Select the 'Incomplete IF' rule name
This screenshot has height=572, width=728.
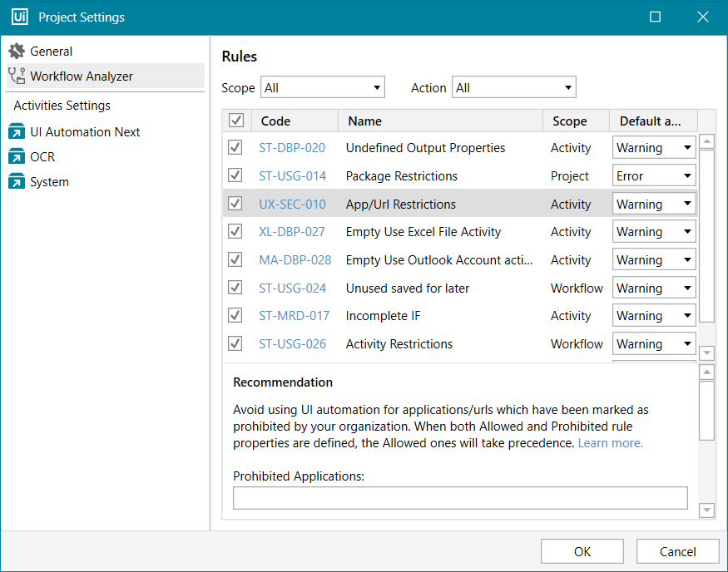tap(383, 315)
